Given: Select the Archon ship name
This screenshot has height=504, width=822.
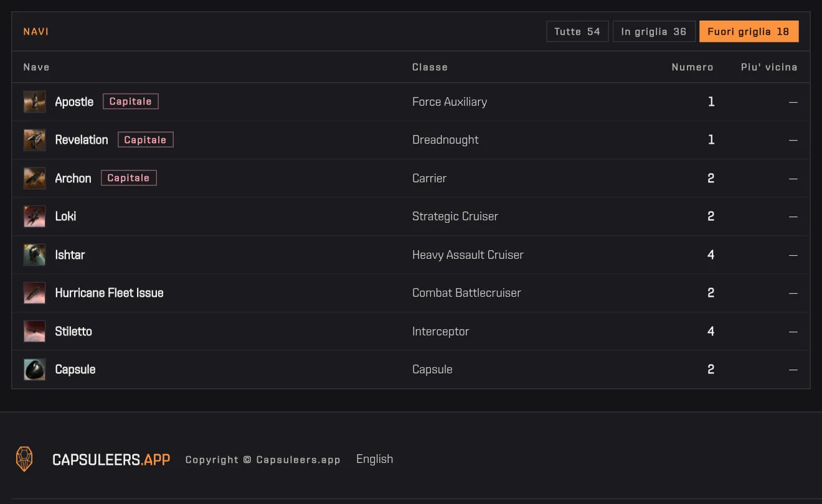Looking at the screenshot, I should point(73,179).
